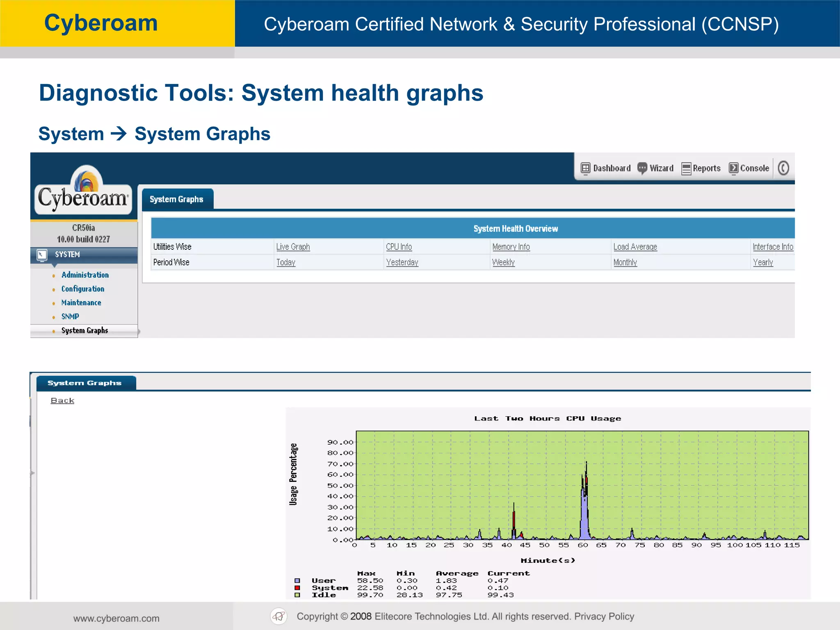The image size is (840, 630).
Task: View the Today period graph
Action: (285, 262)
